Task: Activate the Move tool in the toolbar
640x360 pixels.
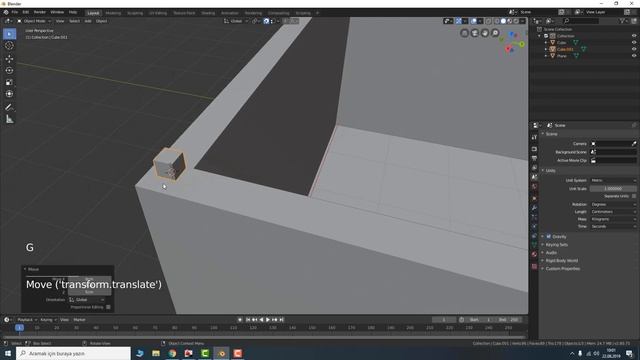Action: pyautogui.click(x=9, y=59)
